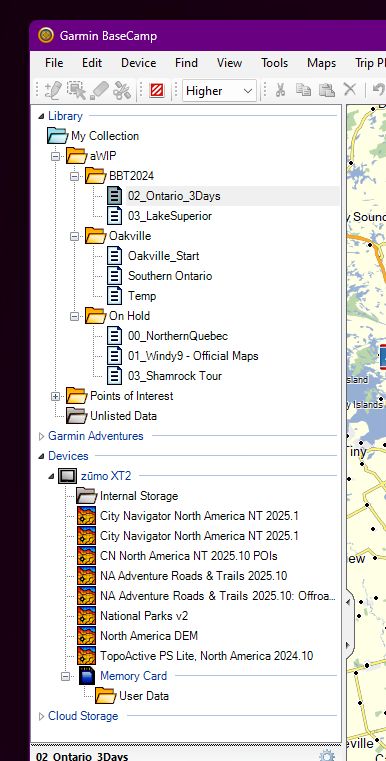Click the Paste clipboard icon
The image size is (386, 761).
point(327,90)
